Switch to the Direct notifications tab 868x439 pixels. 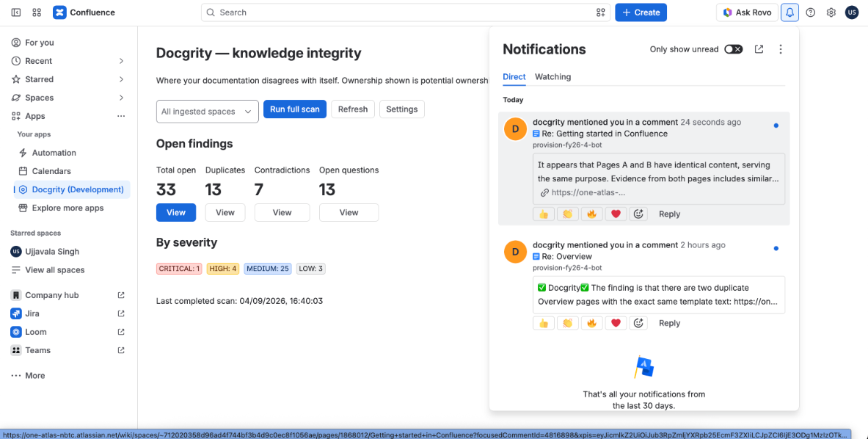(x=514, y=77)
